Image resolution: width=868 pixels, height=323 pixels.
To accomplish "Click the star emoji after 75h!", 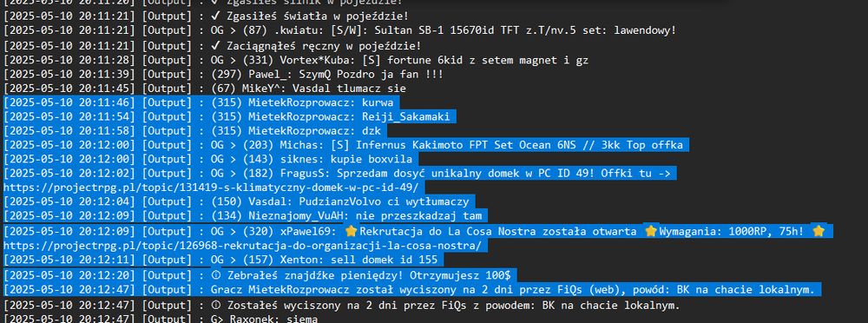I will tap(819, 231).
